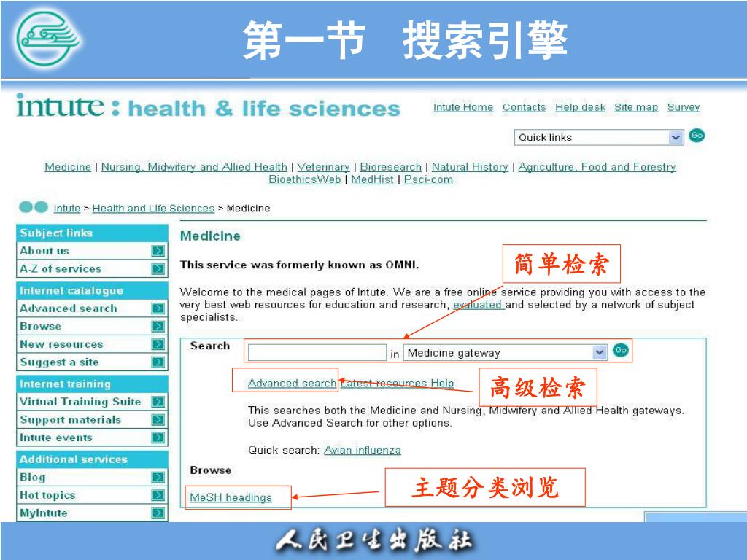This screenshot has height=560, width=747.
Task: Open Support materials in sidebar
Action: (x=92, y=420)
